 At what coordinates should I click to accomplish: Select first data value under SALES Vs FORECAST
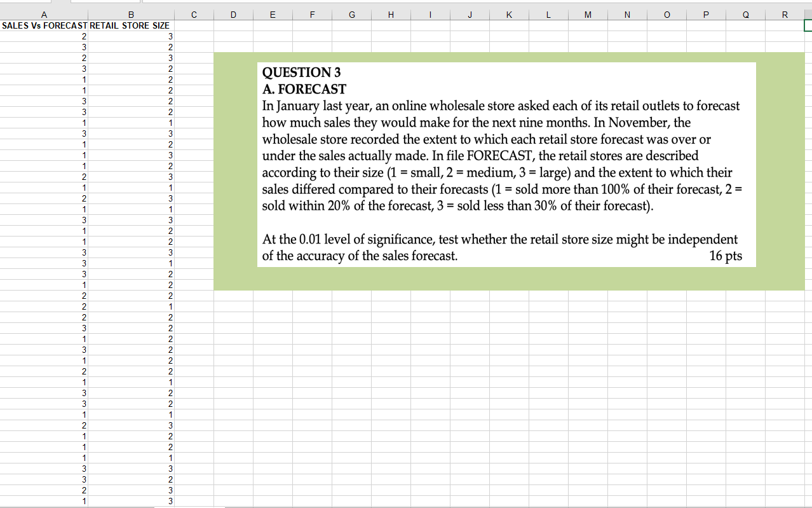(x=44, y=36)
